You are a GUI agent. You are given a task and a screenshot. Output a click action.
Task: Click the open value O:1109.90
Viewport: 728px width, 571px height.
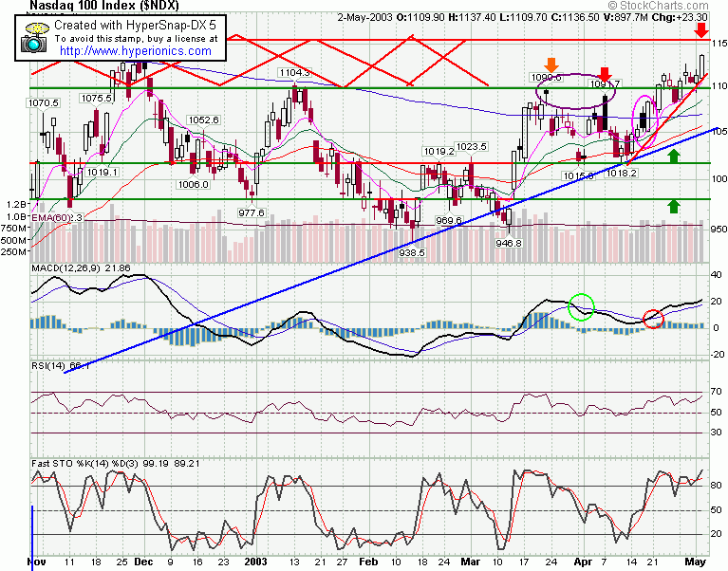pyautogui.click(x=420, y=17)
